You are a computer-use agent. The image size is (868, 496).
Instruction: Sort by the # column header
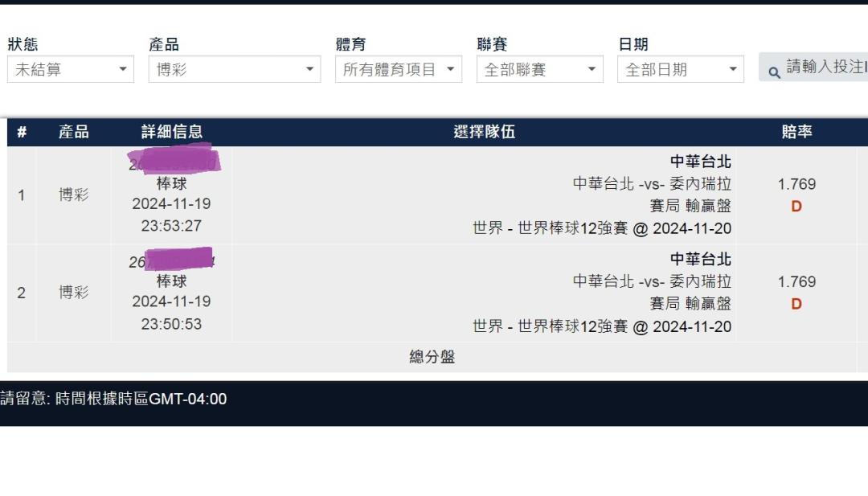22,132
